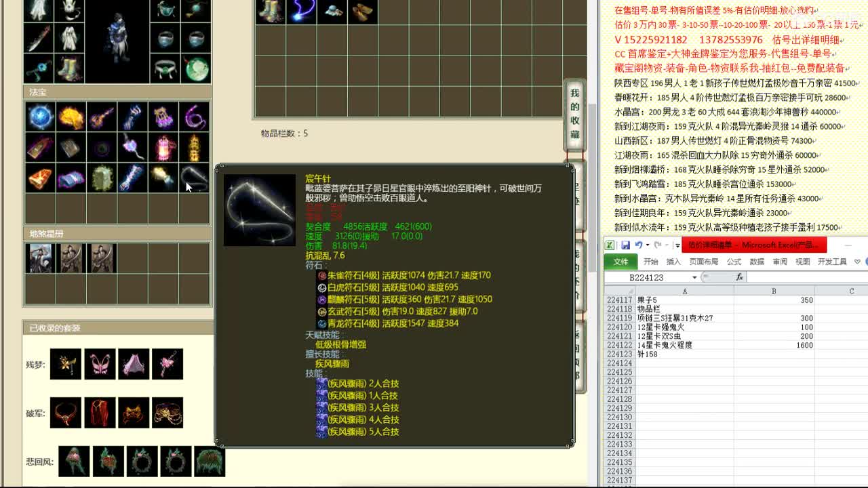Click the Excel undo arrow

point(638,245)
